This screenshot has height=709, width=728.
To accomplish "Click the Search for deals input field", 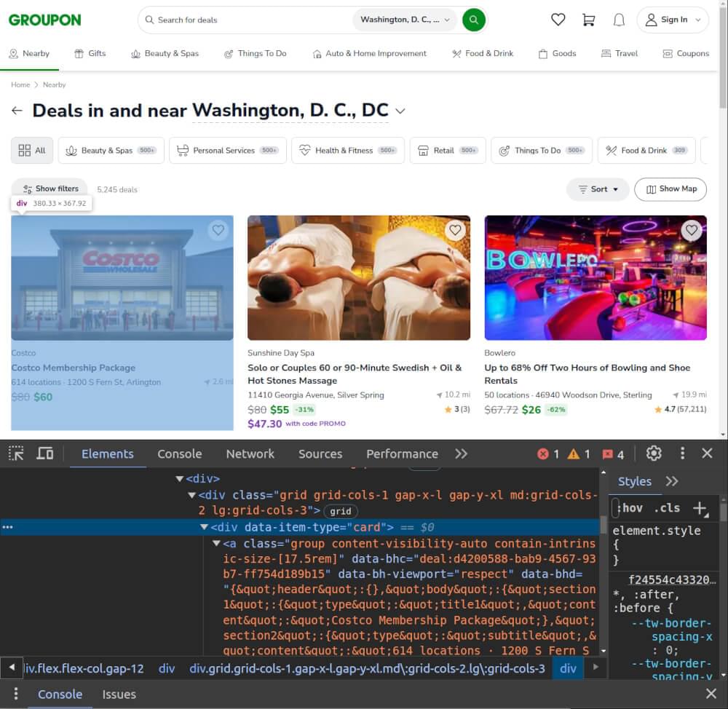I will point(218,20).
